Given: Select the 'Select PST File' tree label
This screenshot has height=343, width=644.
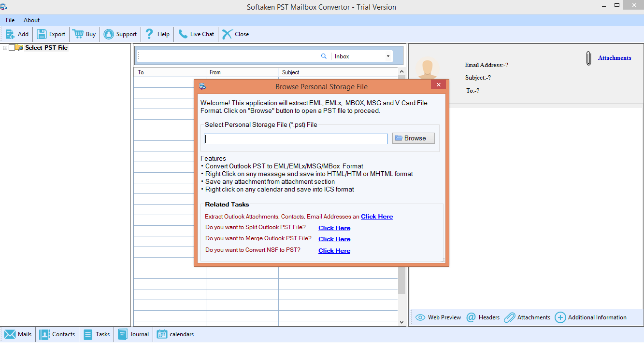Looking at the screenshot, I should click(x=46, y=48).
